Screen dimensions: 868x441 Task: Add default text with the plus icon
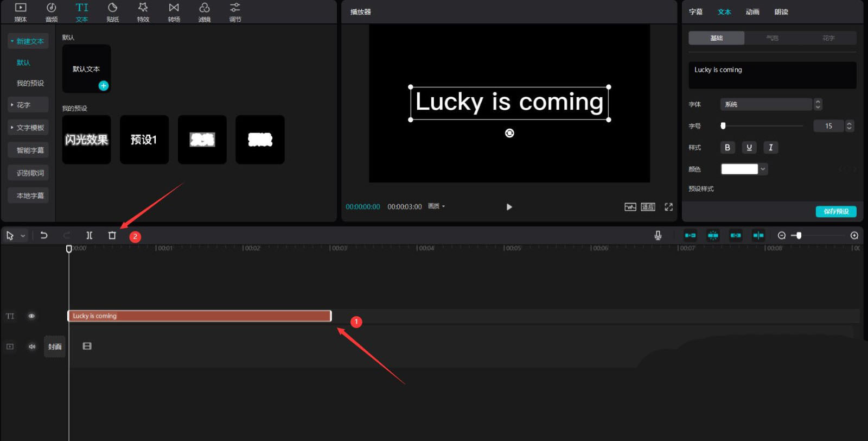click(104, 86)
